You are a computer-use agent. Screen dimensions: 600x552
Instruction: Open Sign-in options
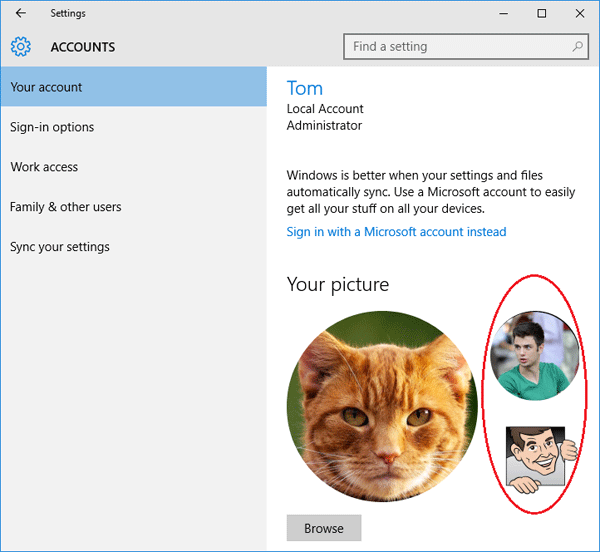coord(52,127)
